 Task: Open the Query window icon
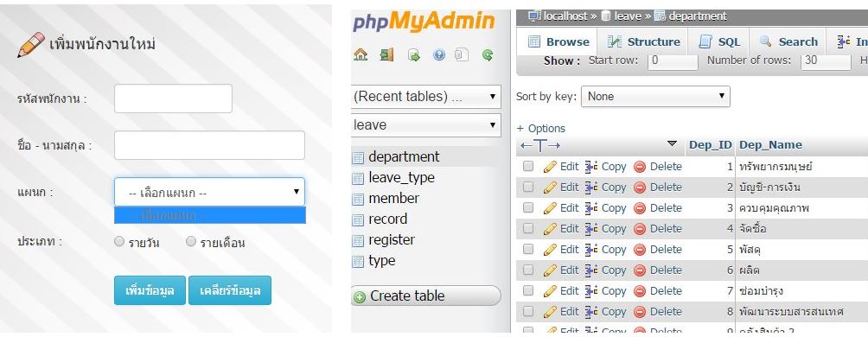pyautogui.click(x=413, y=54)
